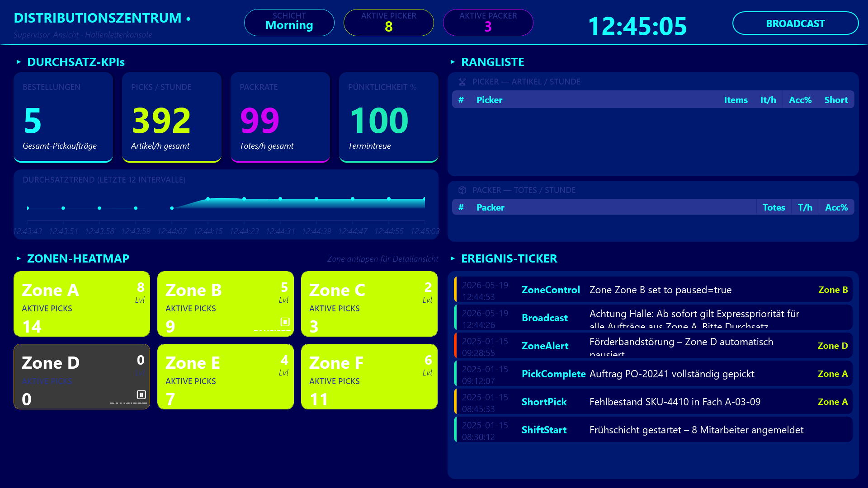868x488 pixels.
Task: Click the trophy icon beside Picker ranking
Action: tap(462, 82)
